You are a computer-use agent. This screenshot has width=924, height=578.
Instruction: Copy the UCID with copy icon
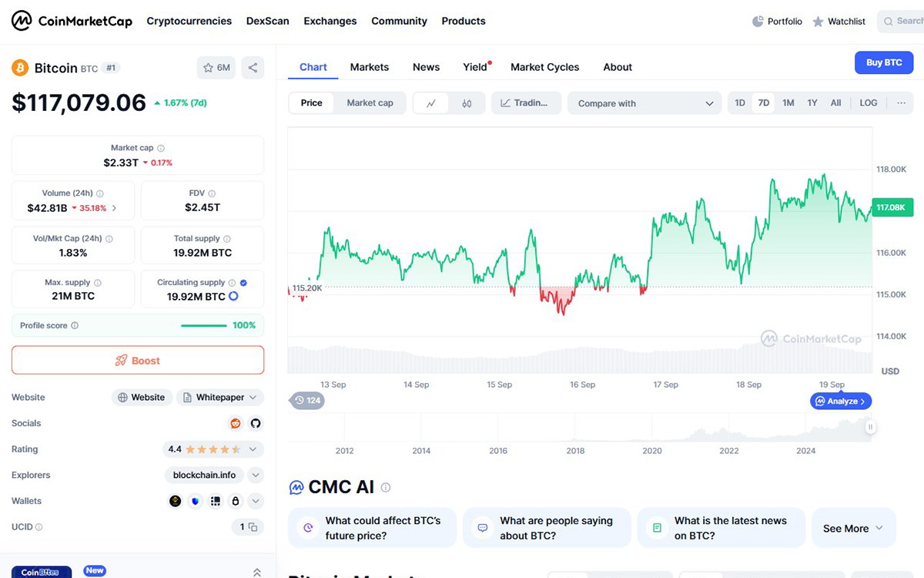tap(252, 527)
